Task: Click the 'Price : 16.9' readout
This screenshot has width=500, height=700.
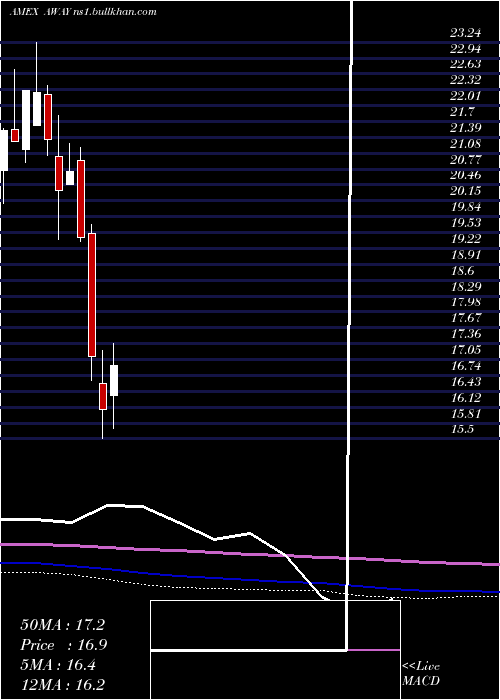Action: tap(63, 645)
